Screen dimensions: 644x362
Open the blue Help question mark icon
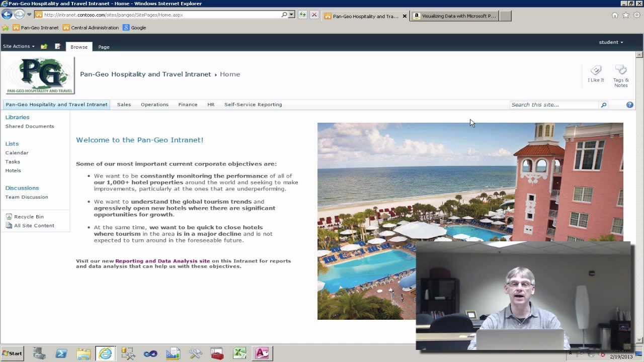pos(629,105)
